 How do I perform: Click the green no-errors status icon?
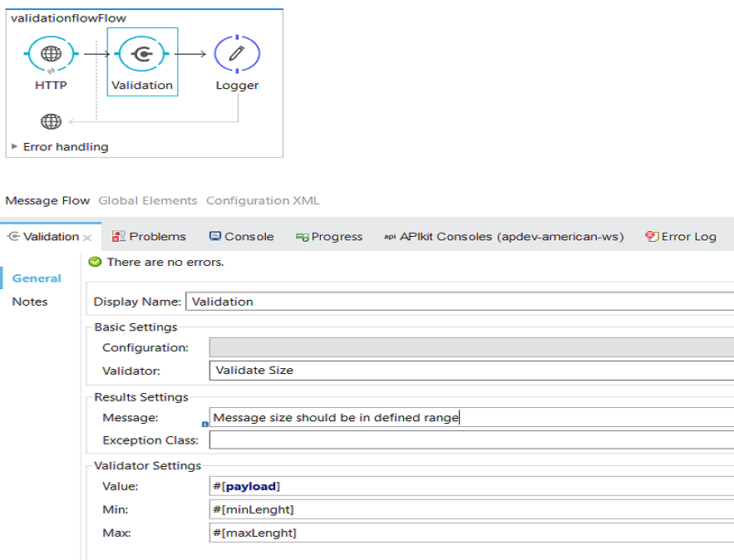(x=95, y=262)
